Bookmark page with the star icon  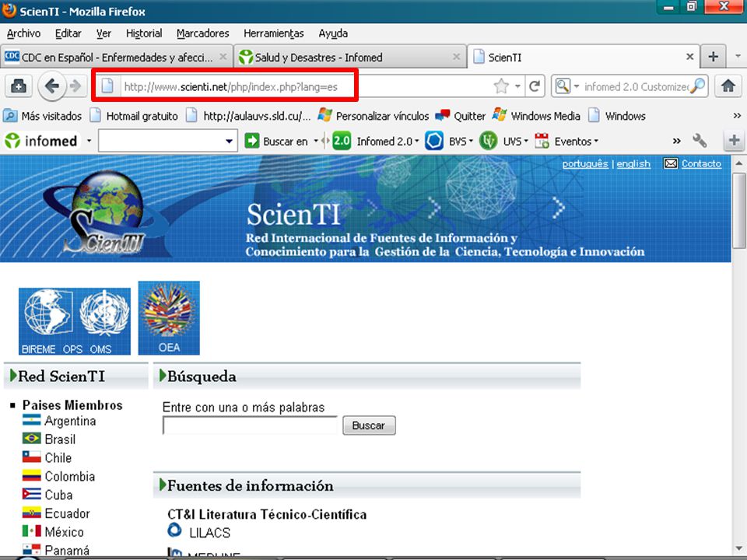tap(501, 86)
